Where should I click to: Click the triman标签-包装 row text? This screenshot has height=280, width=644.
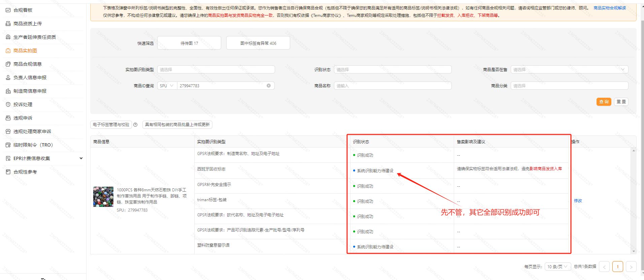point(212,200)
